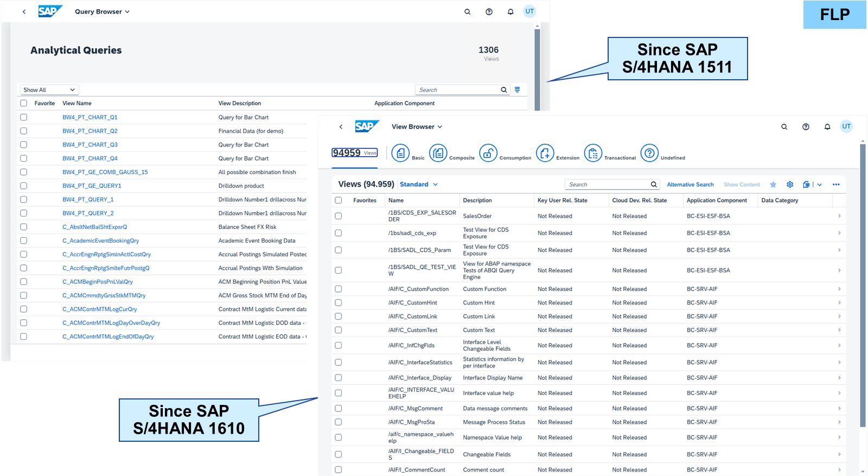Sort by View Name column header
The width and height of the screenshot is (868, 476).
click(x=77, y=103)
